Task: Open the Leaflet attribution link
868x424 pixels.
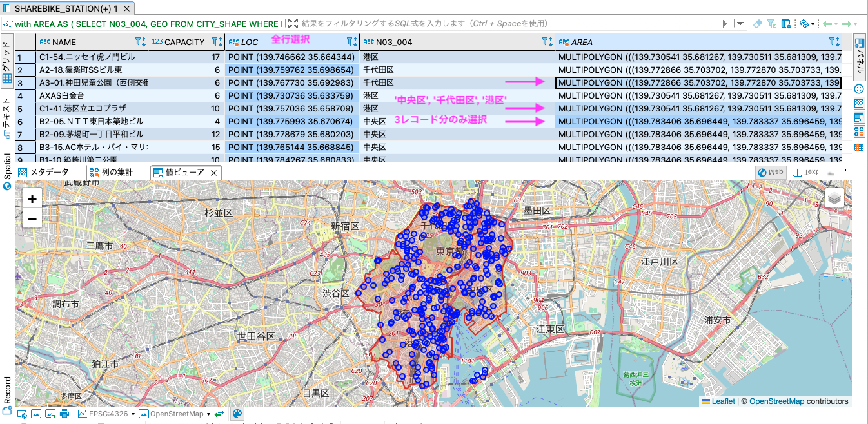Action: tap(723, 401)
